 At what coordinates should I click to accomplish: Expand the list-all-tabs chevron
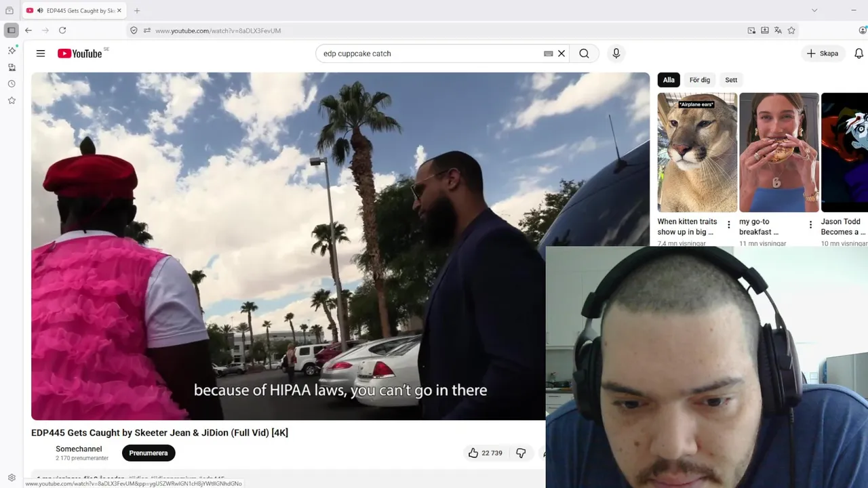click(814, 10)
